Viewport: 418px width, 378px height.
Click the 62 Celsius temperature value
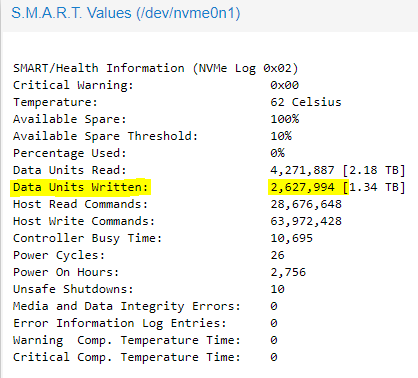[306, 102]
